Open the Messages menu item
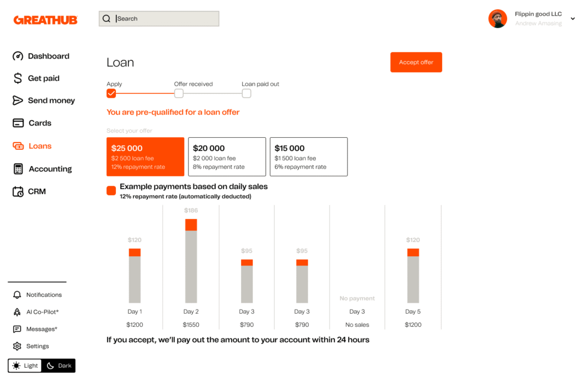Image resolution: width=588 pixels, height=382 pixels. tap(41, 329)
